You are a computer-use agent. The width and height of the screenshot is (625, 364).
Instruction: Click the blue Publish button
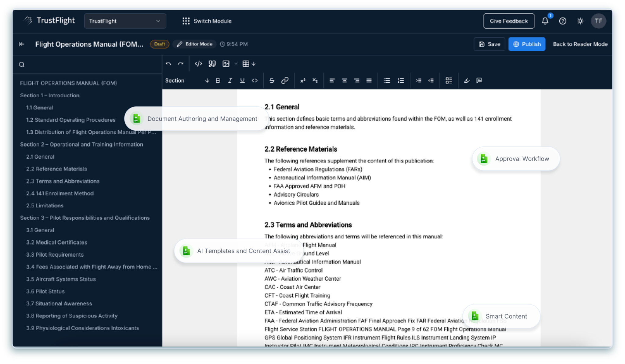pos(527,44)
